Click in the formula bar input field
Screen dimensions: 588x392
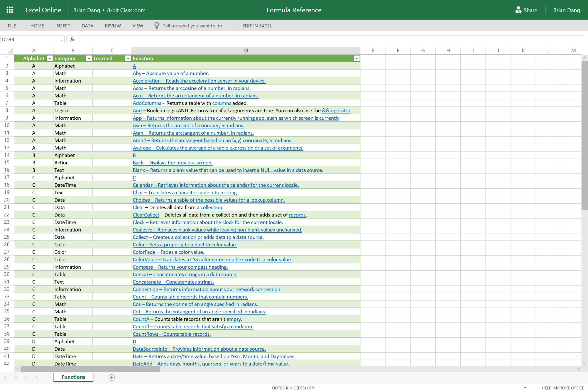[325, 39]
